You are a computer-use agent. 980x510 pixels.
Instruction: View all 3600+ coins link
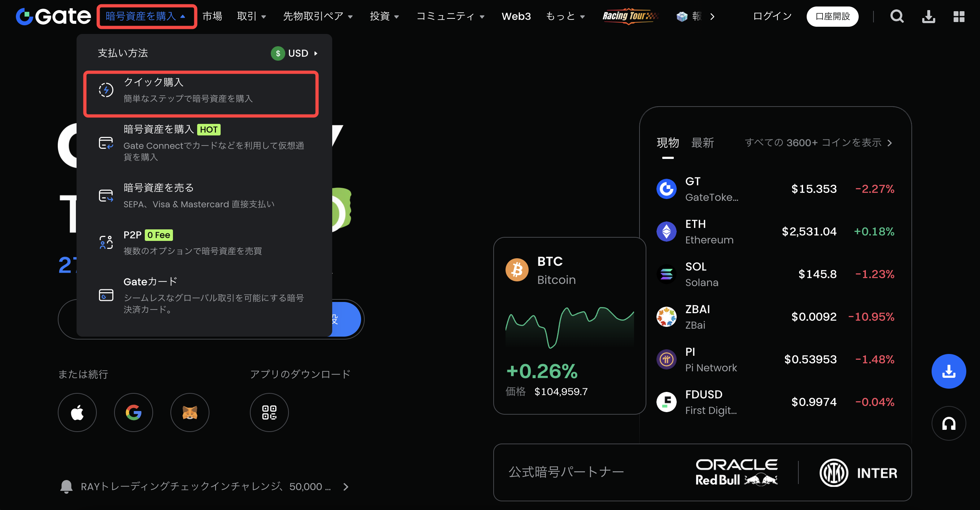pos(818,143)
